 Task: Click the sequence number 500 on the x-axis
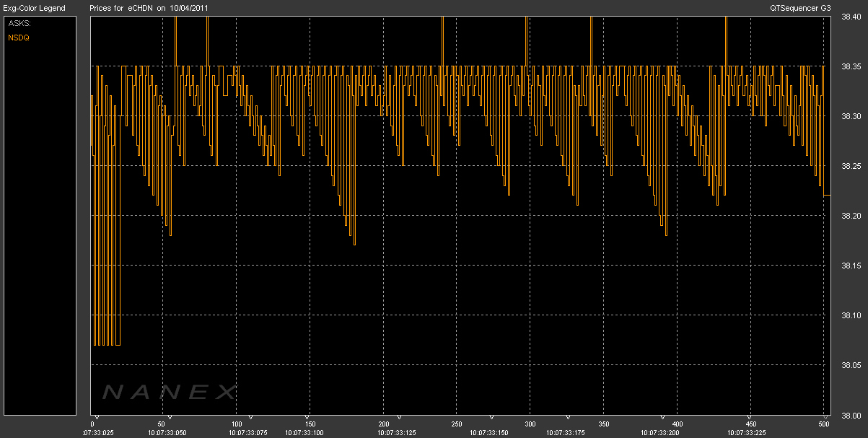(x=824, y=424)
